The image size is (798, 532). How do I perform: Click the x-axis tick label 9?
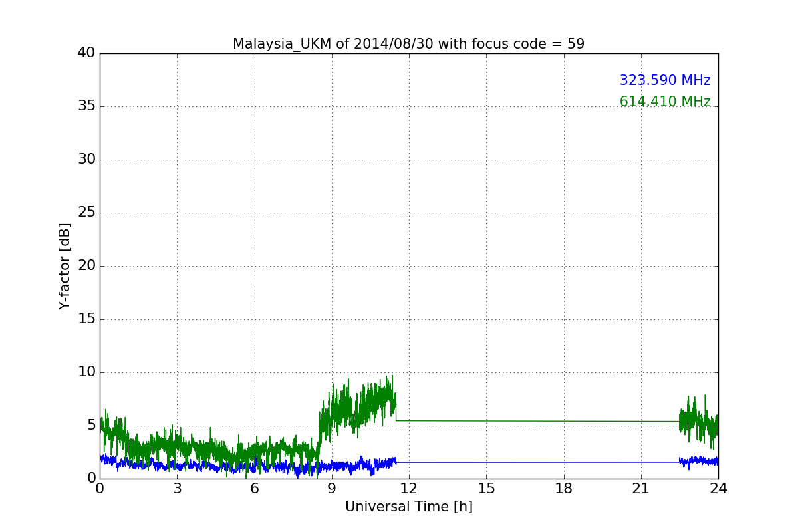(x=332, y=489)
